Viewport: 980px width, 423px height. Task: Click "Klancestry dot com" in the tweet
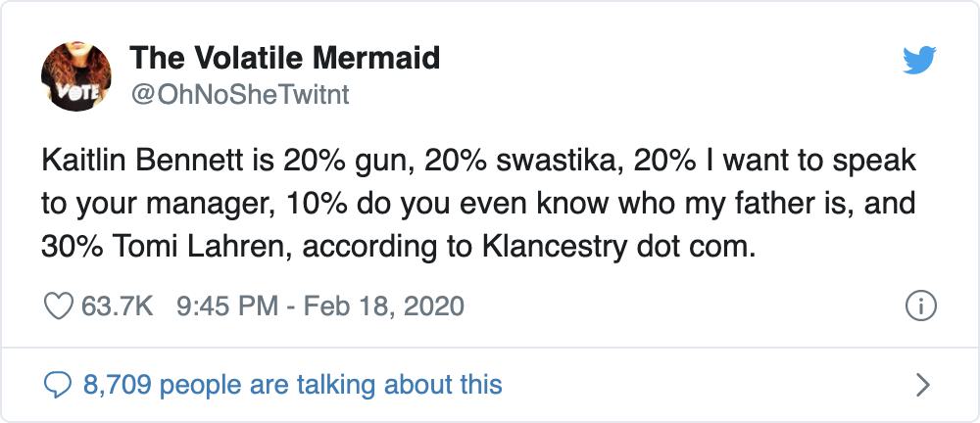[x=615, y=248]
